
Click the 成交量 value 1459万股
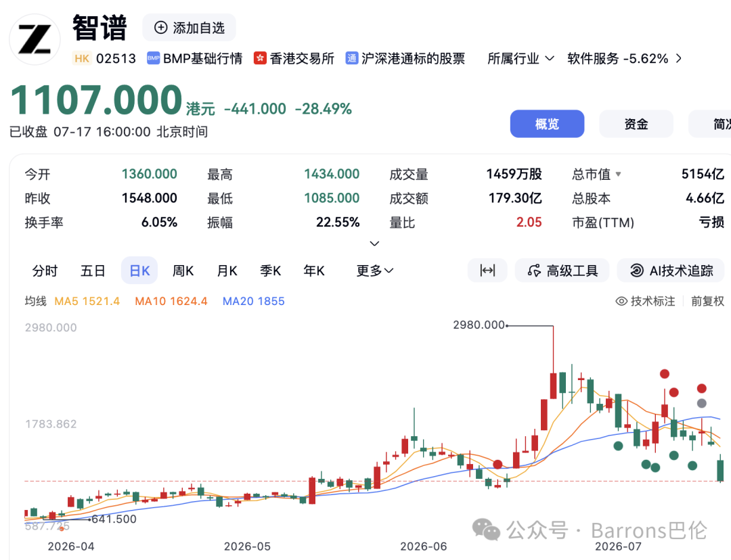click(x=514, y=174)
